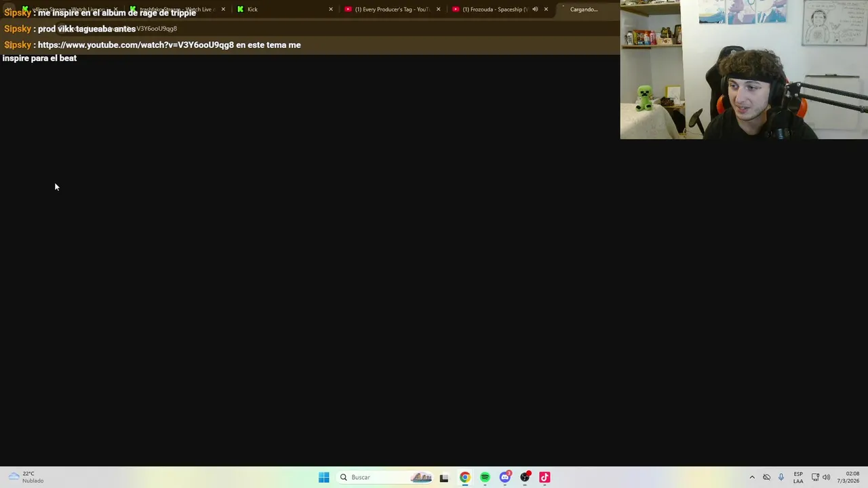The height and width of the screenshot is (488, 868).
Task: Click the Buscar taskbar search field
Action: [385, 477]
